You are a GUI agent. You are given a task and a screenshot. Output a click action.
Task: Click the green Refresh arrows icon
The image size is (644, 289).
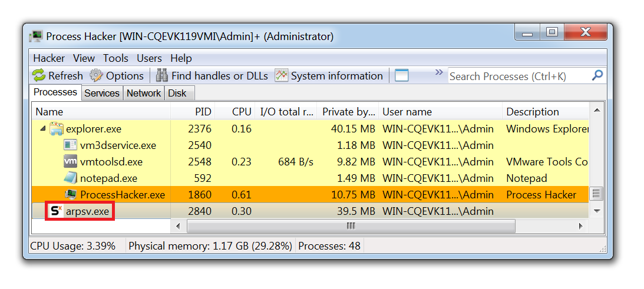[39, 75]
